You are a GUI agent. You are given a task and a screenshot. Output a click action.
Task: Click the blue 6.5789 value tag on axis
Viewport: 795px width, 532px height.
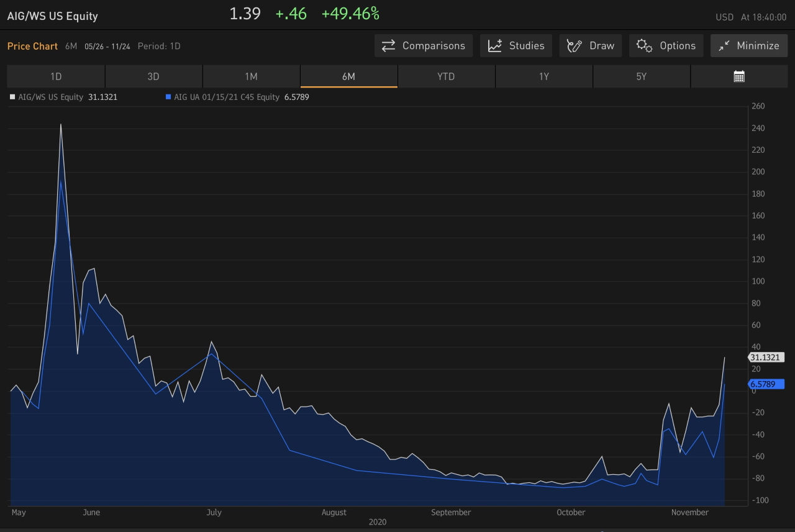pyautogui.click(x=766, y=384)
